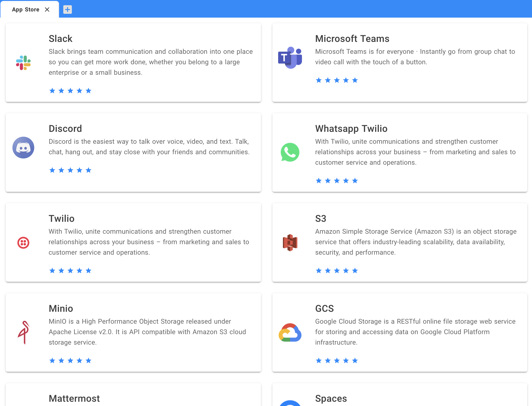Click the first star on Discord rating

52,170
